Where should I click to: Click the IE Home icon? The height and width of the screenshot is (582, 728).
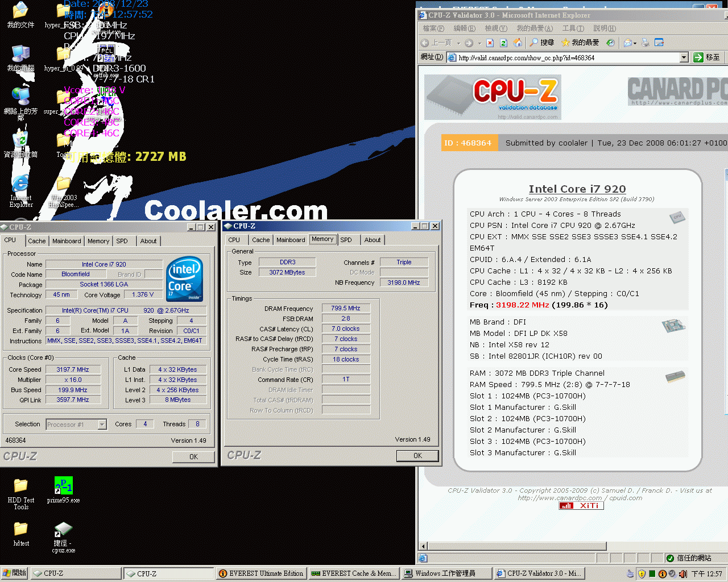coord(518,43)
